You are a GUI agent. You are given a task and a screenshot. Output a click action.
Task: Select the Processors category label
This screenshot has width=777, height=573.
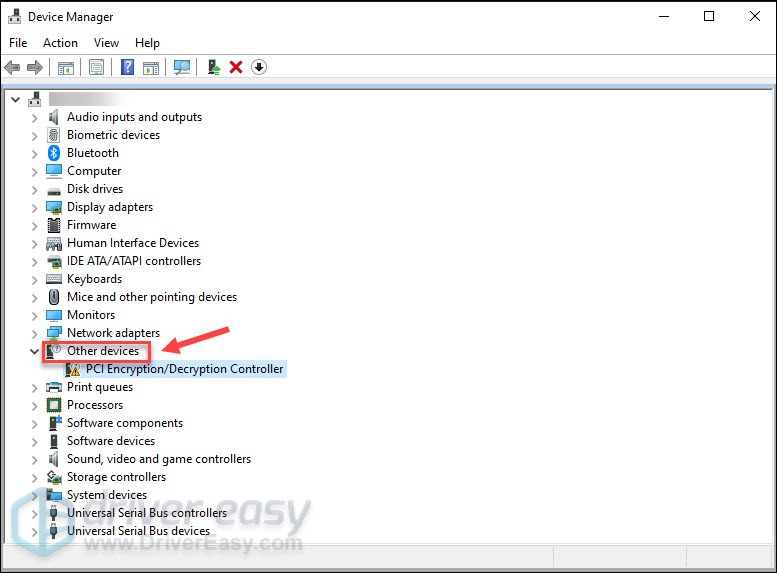[95, 405]
